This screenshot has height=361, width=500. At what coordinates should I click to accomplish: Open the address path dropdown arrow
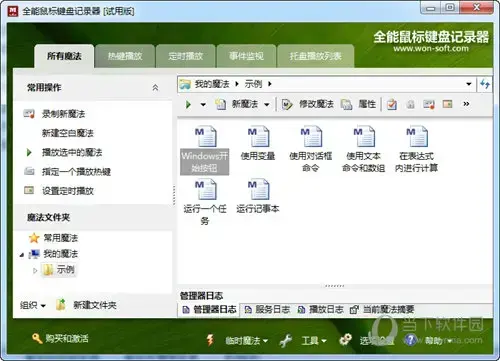coord(469,84)
